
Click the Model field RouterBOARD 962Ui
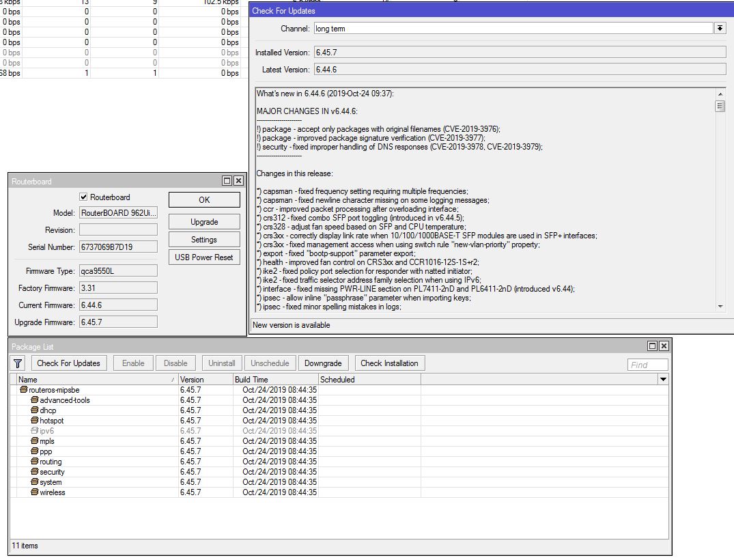pyautogui.click(x=118, y=213)
